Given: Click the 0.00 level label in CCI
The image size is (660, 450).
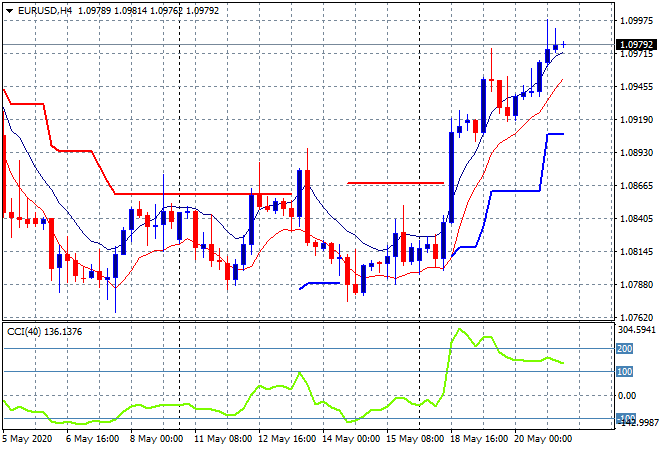Looking at the screenshot, I should (x=627, y=396).
